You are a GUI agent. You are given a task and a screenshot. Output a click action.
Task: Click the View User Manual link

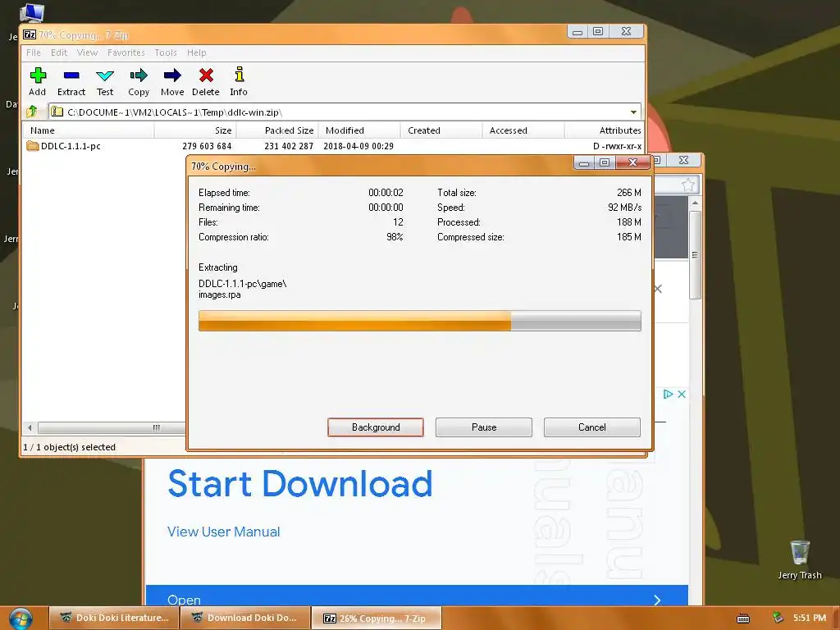click(x=223, y=532)
